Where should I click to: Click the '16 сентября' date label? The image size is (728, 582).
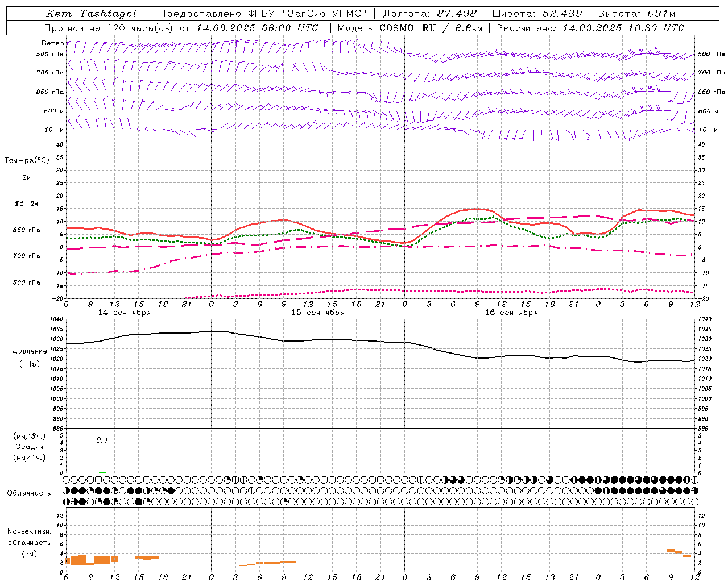tap(511, 313)
